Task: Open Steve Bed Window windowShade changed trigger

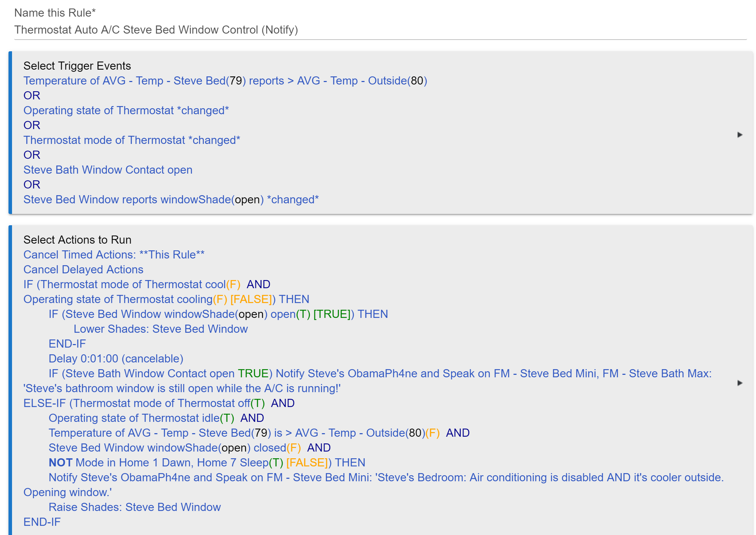Action: coord(171,199)
